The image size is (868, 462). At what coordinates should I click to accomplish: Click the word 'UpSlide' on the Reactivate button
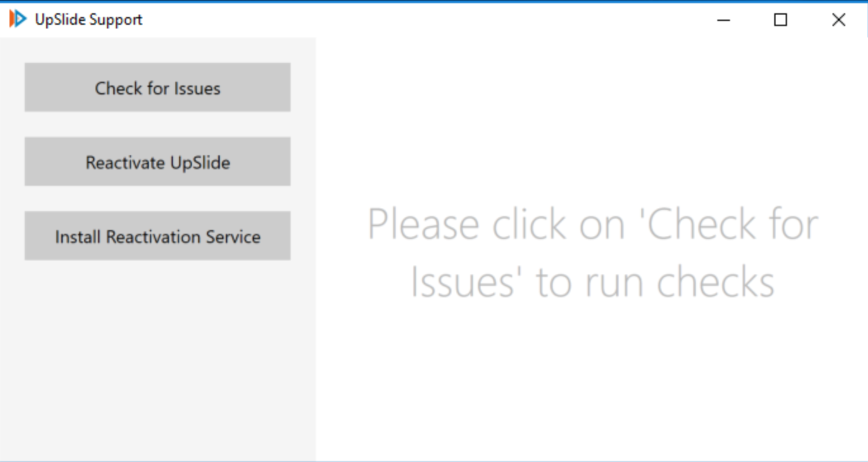(199, 163)
